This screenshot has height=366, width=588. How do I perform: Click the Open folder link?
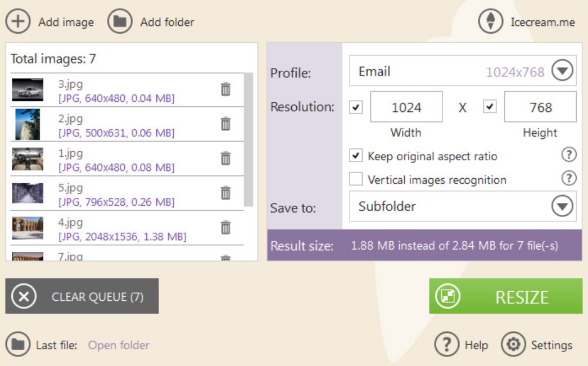(x=119, y=345)
